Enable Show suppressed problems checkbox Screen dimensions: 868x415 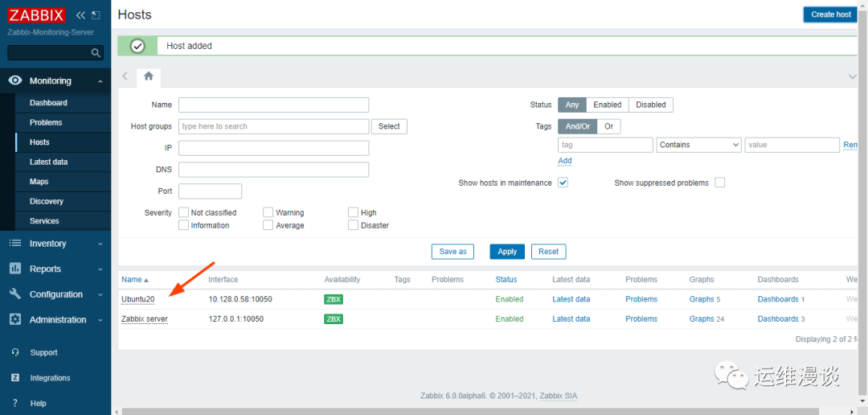[x=719, y=183]
